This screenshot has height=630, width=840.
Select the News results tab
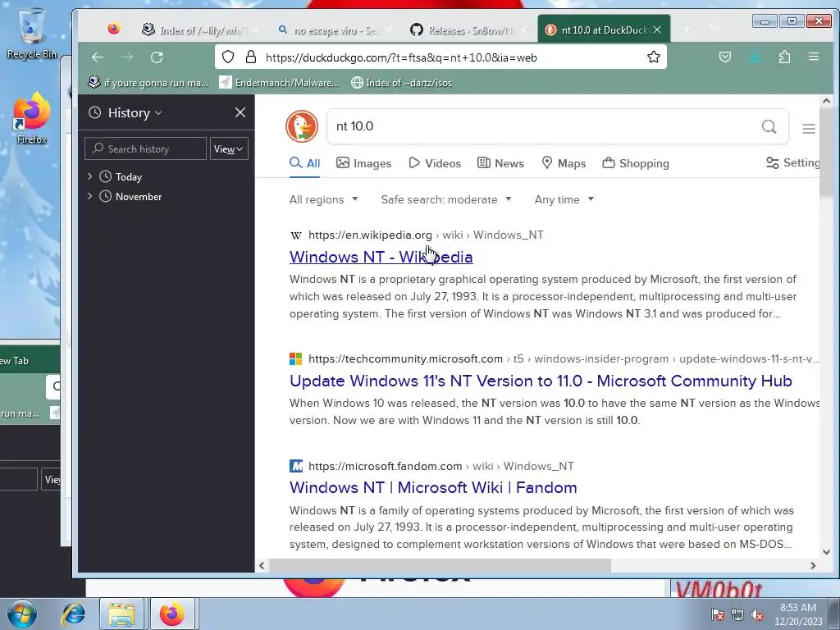500,163
